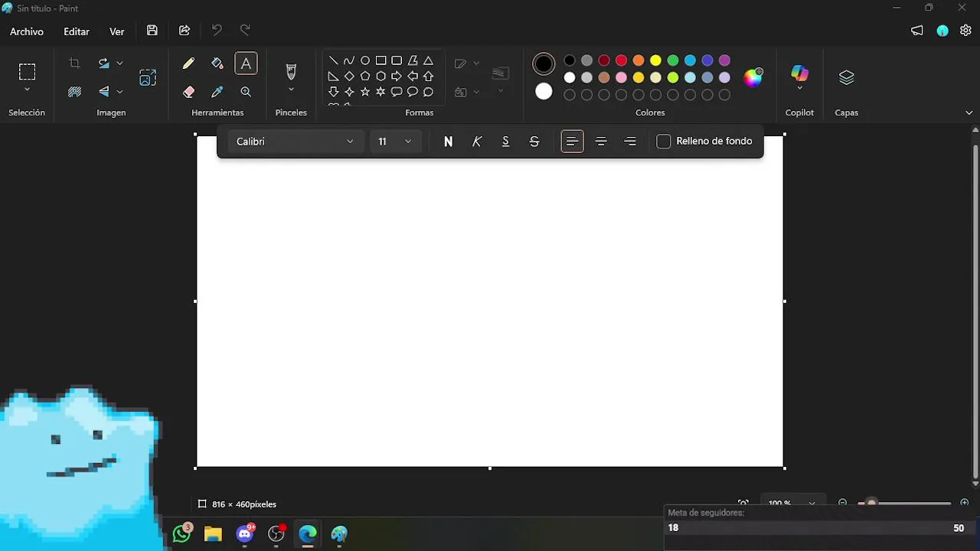Choose the right arrow shape

(397, 77)
